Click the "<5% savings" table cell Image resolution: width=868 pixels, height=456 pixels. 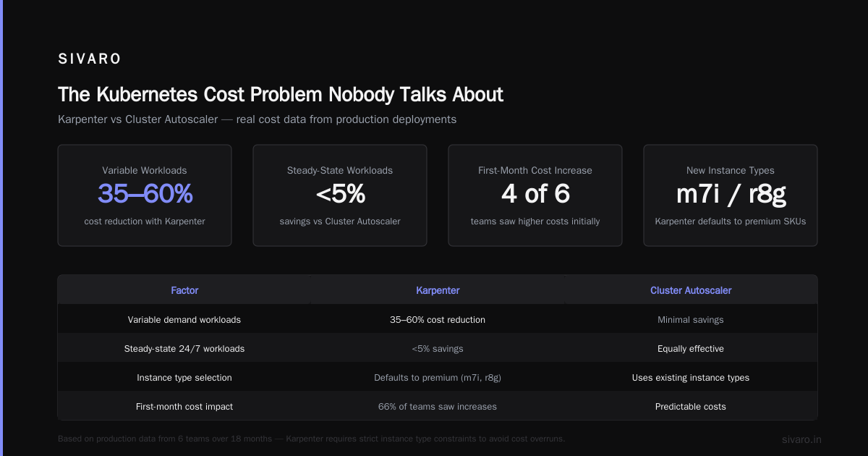click(438, 348)
